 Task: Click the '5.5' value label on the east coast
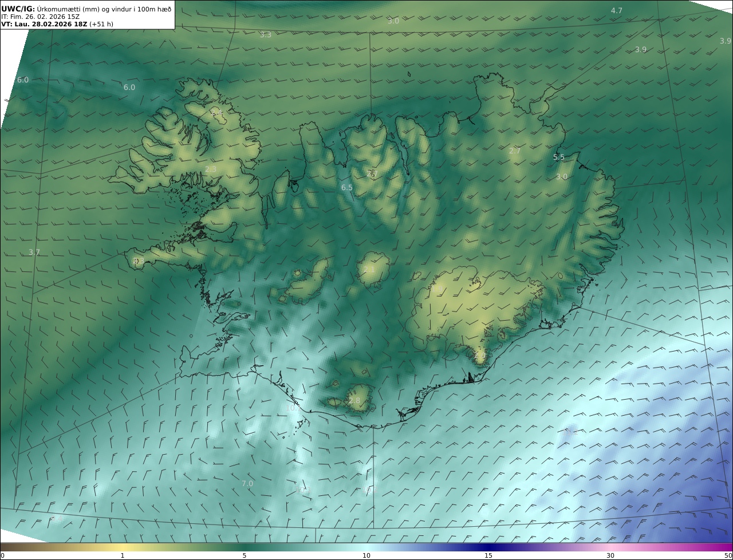tap(559, 157)
